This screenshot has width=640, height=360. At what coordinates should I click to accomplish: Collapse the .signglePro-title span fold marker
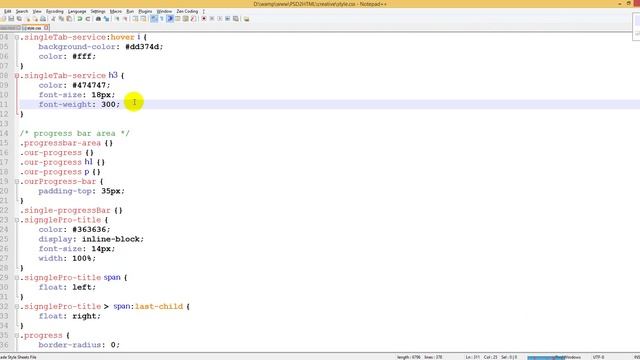click(x=17, y=278)
